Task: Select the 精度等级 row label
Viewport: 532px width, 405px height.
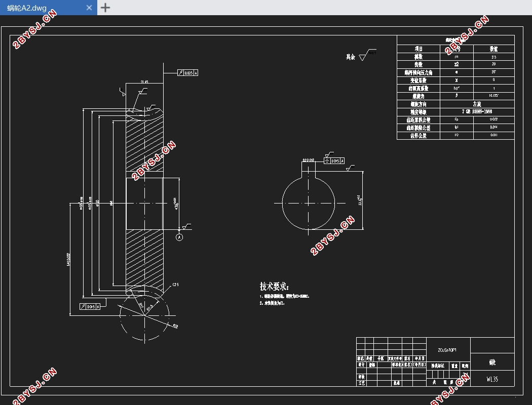Action: (419, 112)
